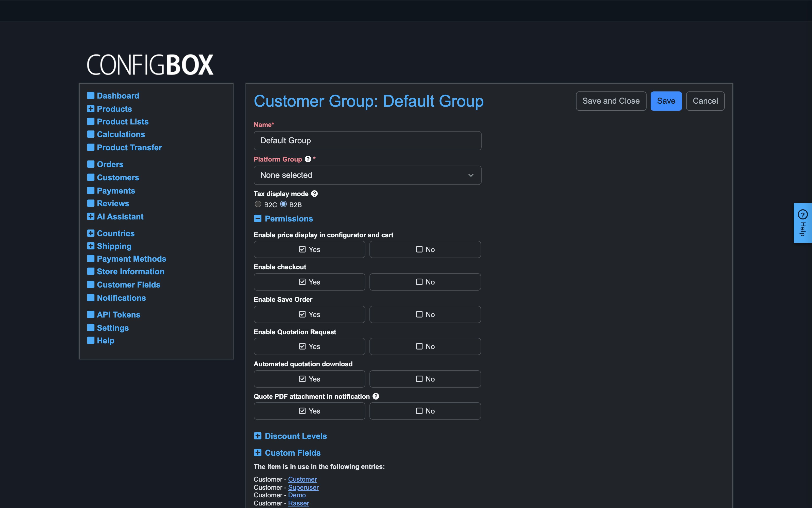Click help icon next to Quote PDF attachment

(376, 396)
